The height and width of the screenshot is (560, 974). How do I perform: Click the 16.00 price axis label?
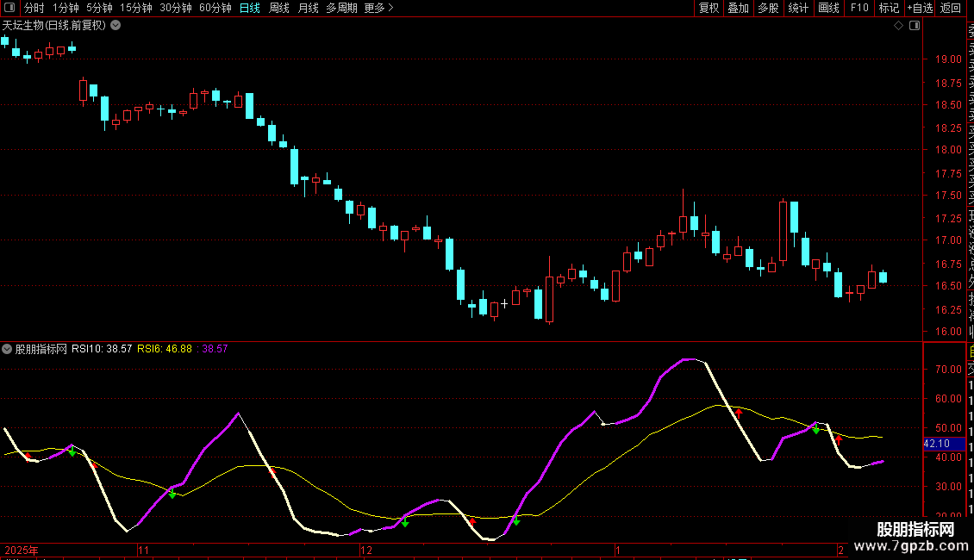click(x=948, y=332)
